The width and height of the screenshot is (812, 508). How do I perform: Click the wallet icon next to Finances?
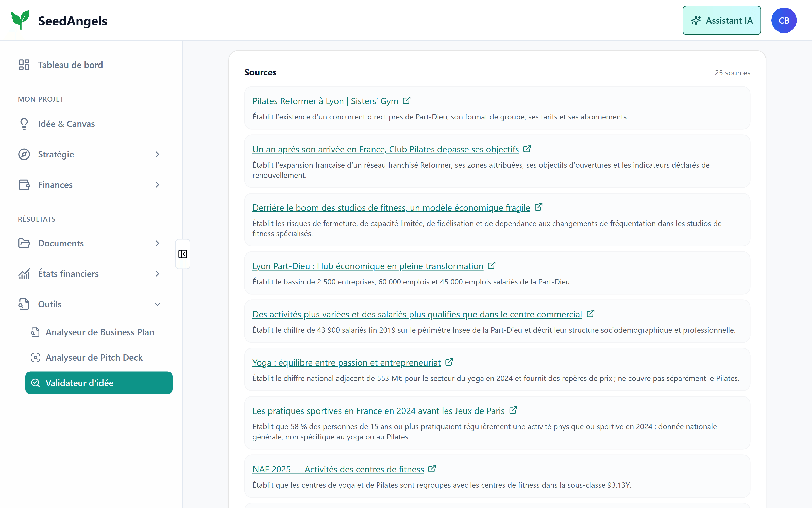pyautogui.click(x=24, y=185)
